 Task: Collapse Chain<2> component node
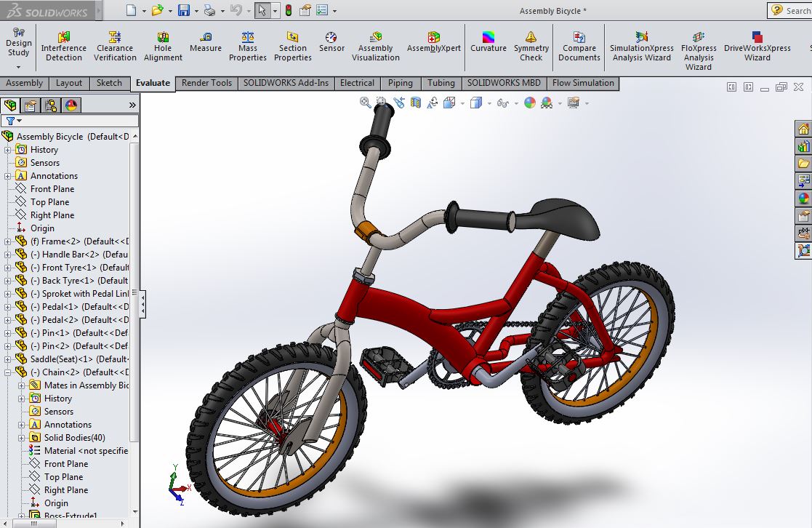click(8, 372)
